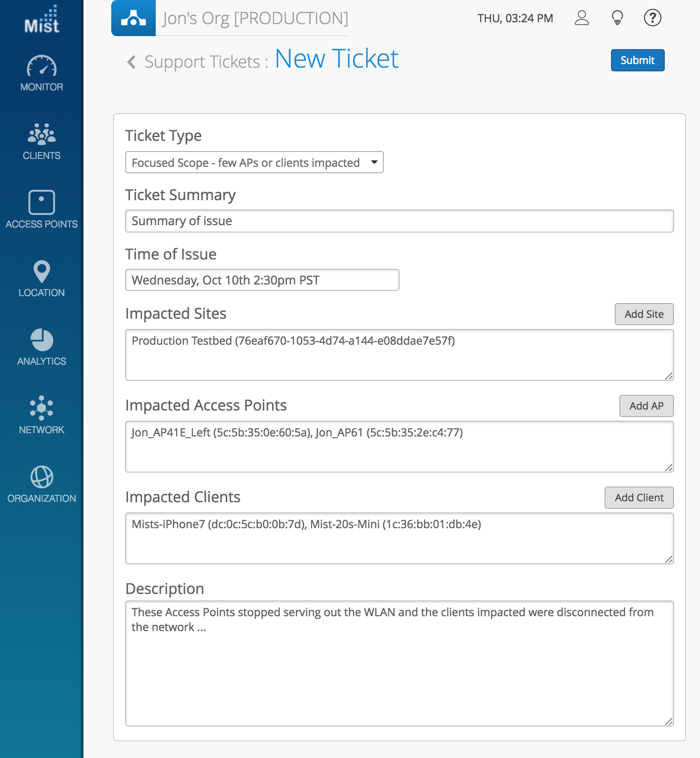The height and width of the screenshot is (758, 700).
Task: Click the organization hierarchy icon button
Action: click(x=134, y=18)
